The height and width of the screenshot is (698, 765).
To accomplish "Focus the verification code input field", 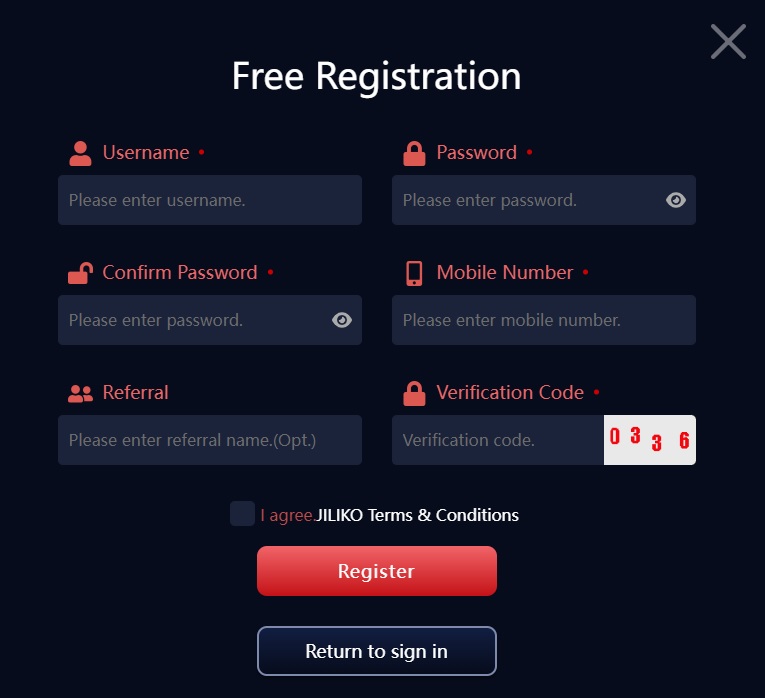I will [x=498, y=440].
